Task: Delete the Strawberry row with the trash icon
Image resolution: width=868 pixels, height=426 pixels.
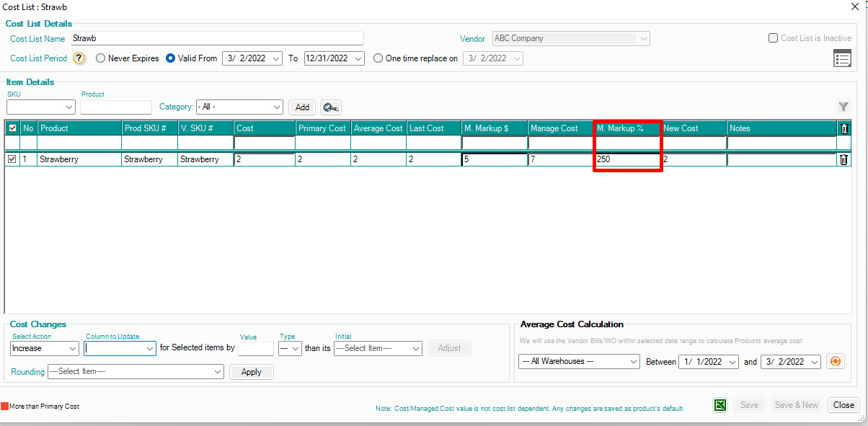Action: 843,160
